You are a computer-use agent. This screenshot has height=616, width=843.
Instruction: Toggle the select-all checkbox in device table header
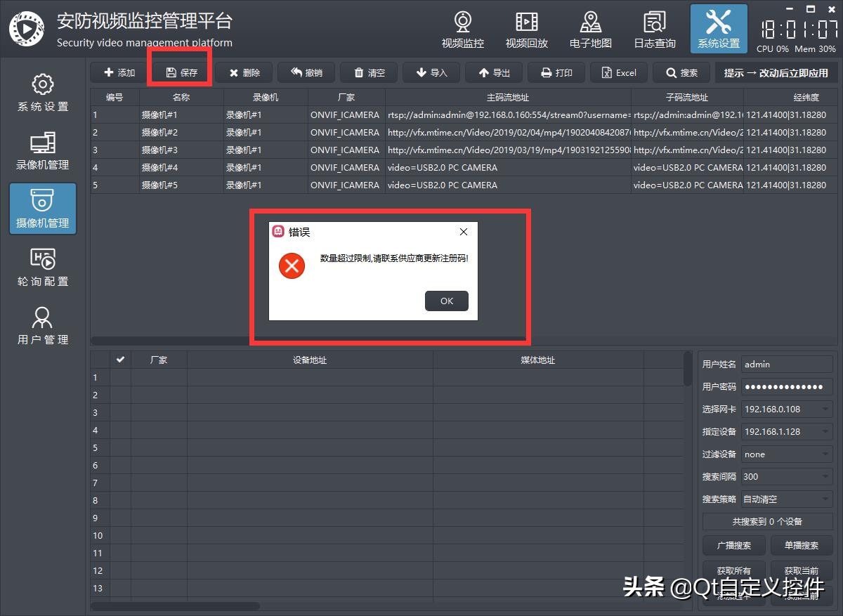120,360
